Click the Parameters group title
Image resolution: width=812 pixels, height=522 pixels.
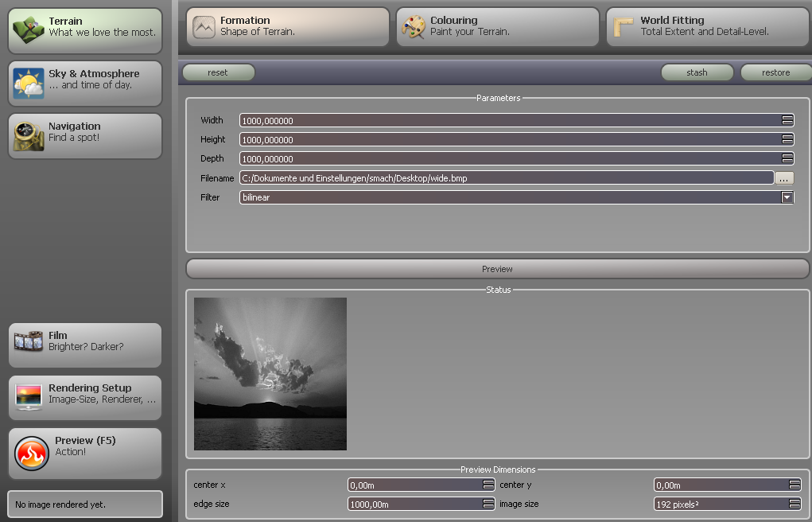(x=498, y=98)
